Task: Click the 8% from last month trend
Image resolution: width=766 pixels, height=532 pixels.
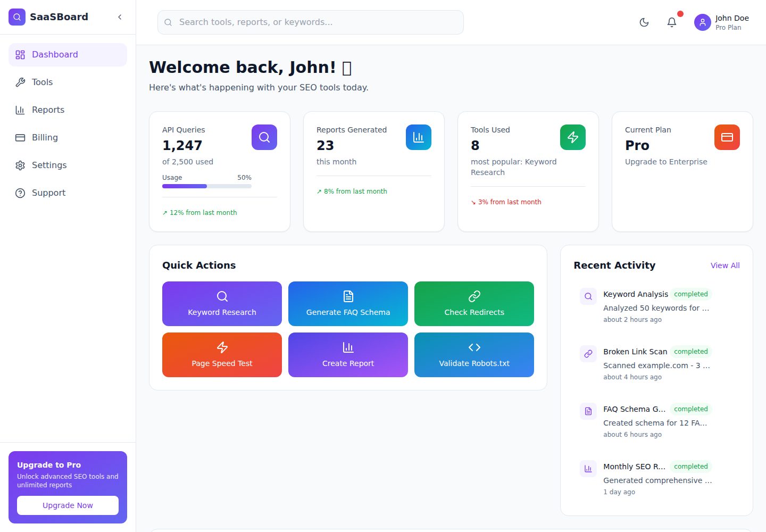Action: [352, 192]
